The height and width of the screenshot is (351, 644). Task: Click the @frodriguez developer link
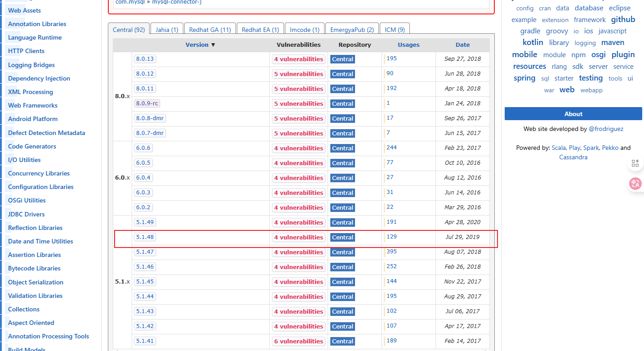pyautogui.click(x=606, y=129)
